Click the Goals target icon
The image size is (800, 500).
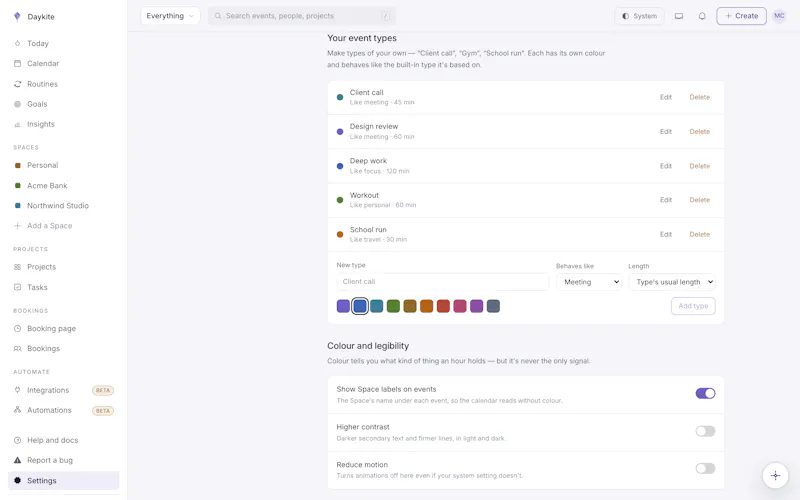(17, 104)
